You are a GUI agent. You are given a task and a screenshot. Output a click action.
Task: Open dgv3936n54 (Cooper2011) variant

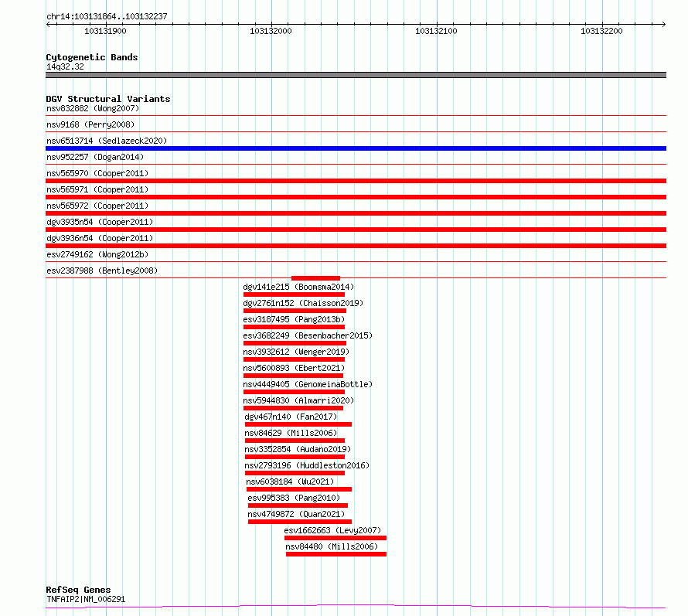pos(100,238)
